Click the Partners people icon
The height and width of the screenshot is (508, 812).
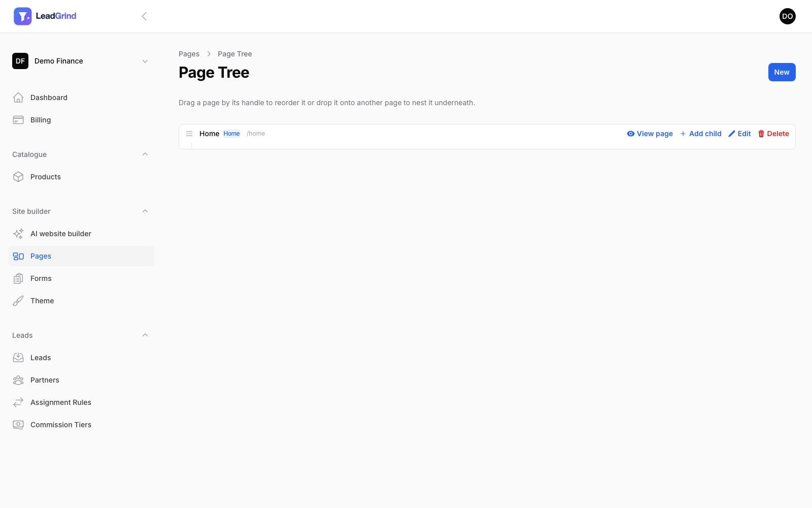tap(18, 380)
